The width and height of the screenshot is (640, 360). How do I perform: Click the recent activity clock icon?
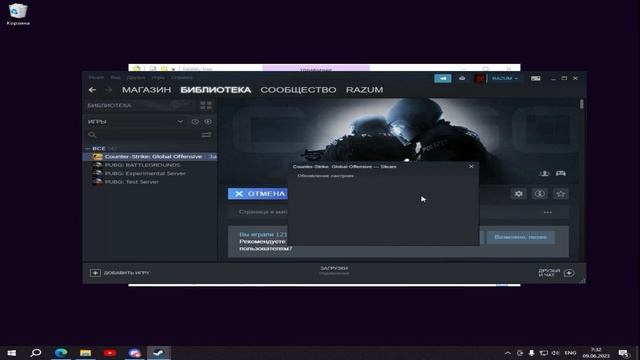click(x=195, y=122)
